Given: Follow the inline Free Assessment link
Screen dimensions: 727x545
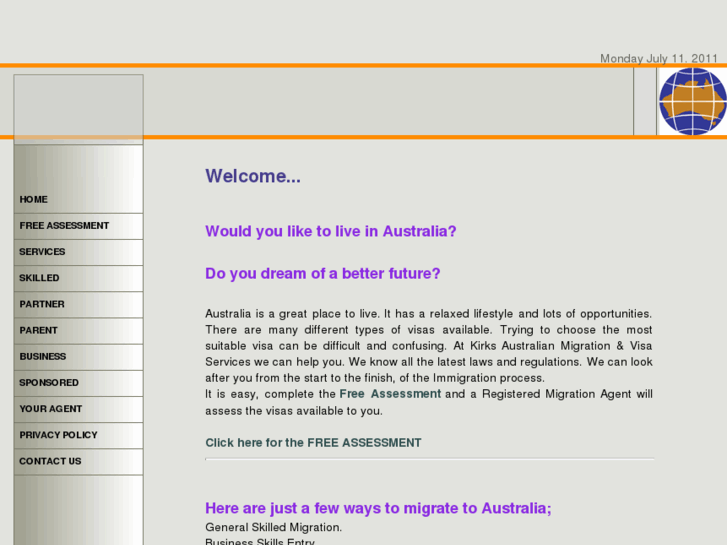Looking at the screenshot, I should pos(390,394).
